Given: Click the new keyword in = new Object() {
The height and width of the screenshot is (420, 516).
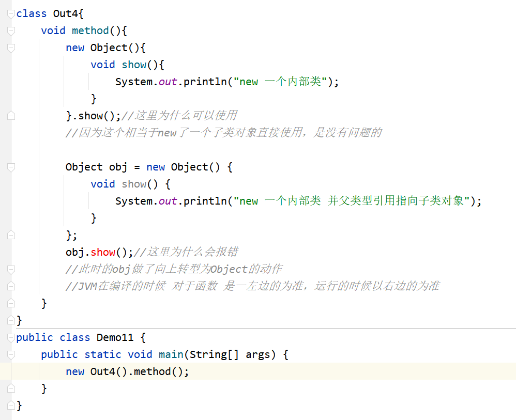Looking at the screenshot, I should [155, 167].
